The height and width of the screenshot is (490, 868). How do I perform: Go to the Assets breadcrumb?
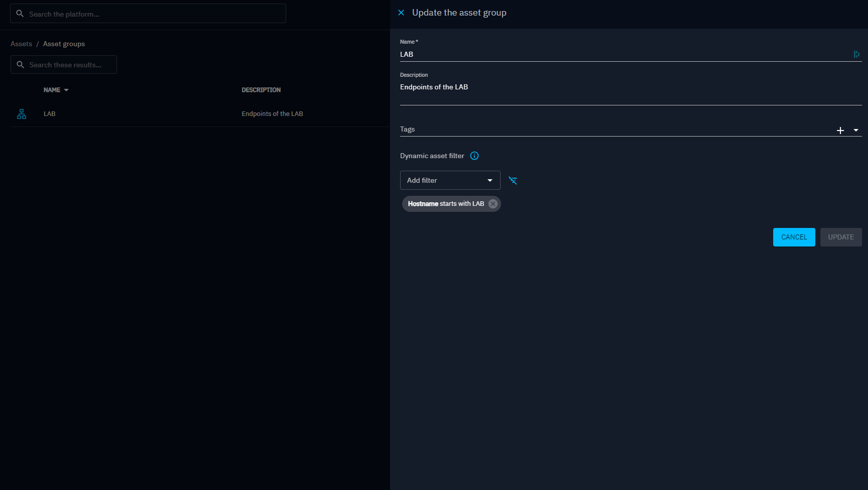(21, 44)
